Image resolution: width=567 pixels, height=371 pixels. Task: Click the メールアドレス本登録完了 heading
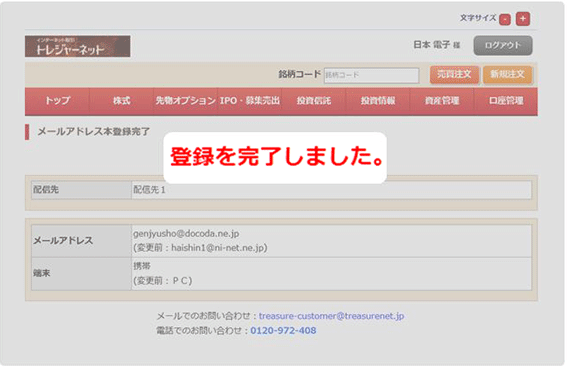93,132
